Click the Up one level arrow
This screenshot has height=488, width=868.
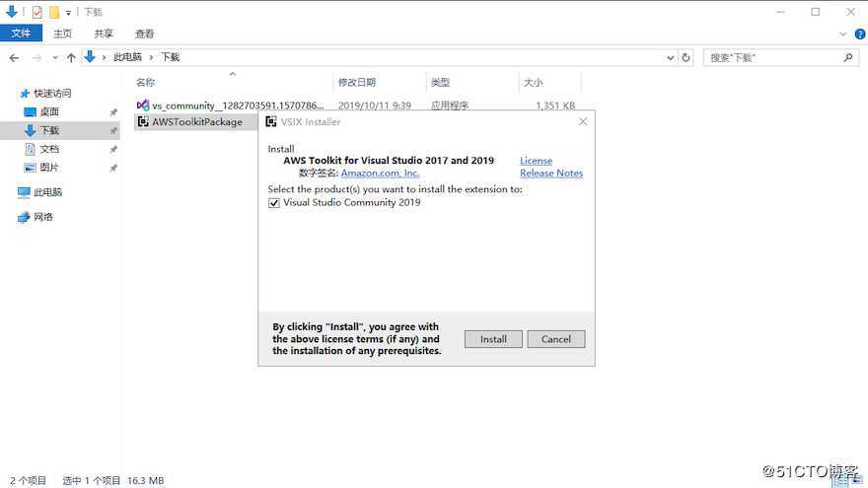(71, 57)
